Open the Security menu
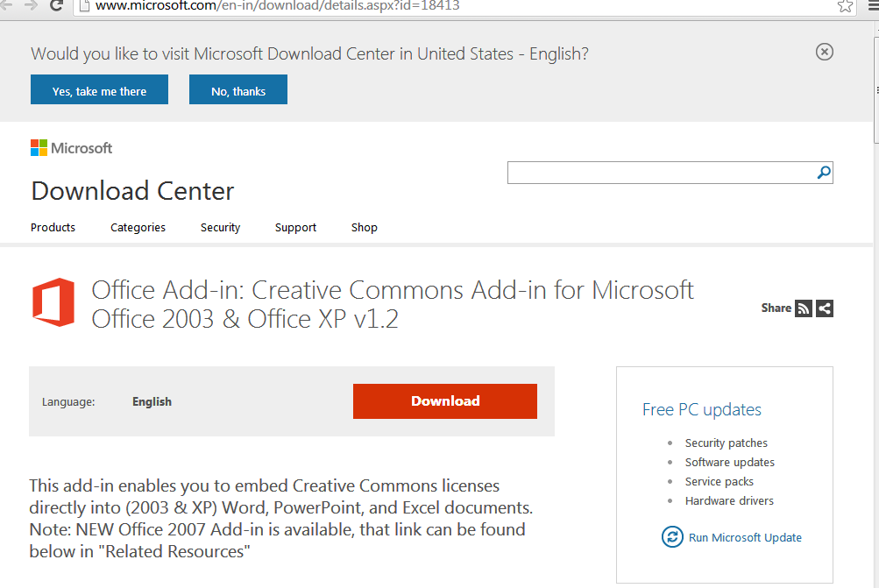 click(x=220, y=228)
